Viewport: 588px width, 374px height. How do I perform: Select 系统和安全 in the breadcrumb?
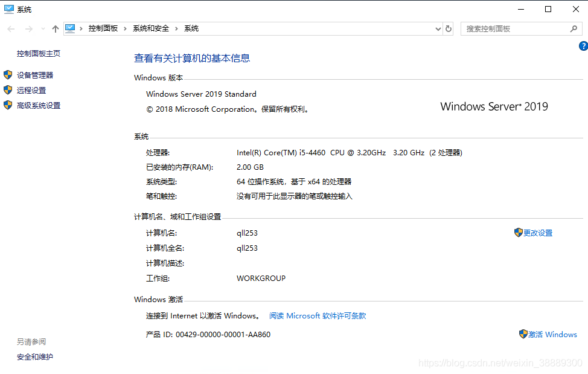151,28
